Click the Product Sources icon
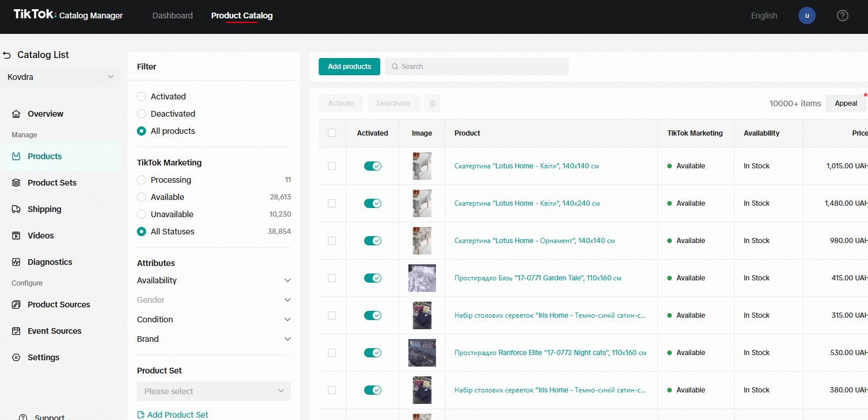Viewport: 868px width, 420px height. (x=16, y=305)
